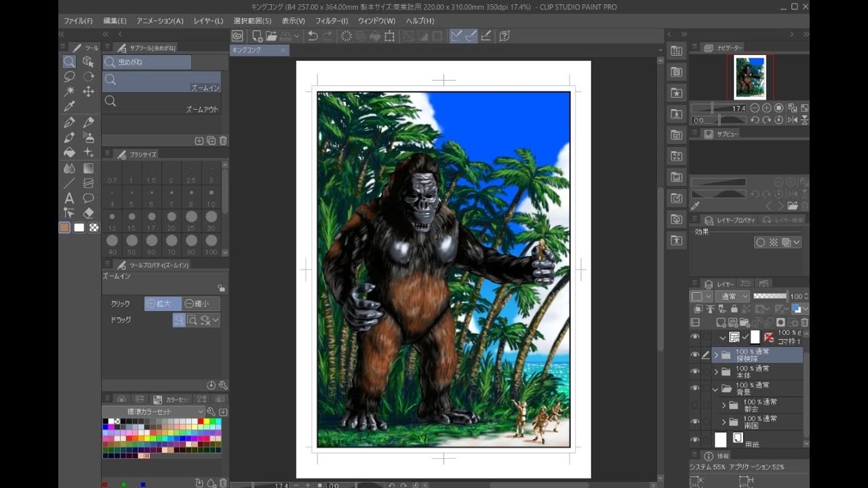This screenshot has width=868, height=488.
Task: Open 編集(E) menu
Action: click(115, 21)
